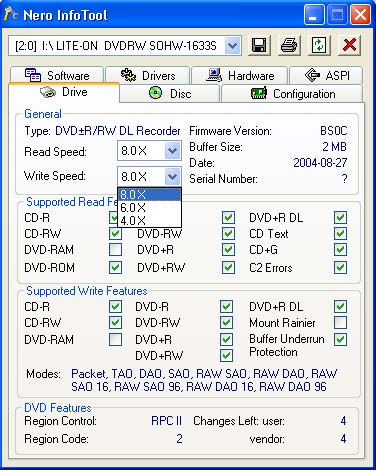Toggle DVD+RW write feature checkbox
Screen dimensions: 376x470
tap(226, 355)
